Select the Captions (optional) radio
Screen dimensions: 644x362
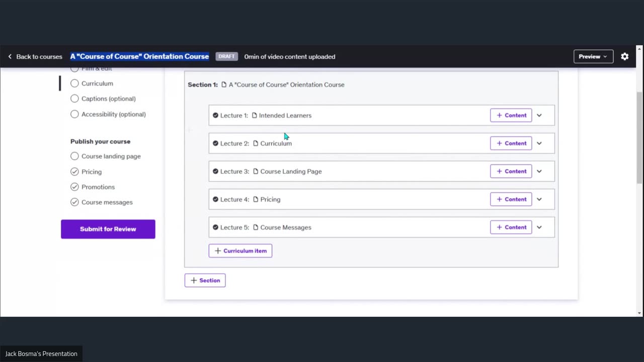74,99
